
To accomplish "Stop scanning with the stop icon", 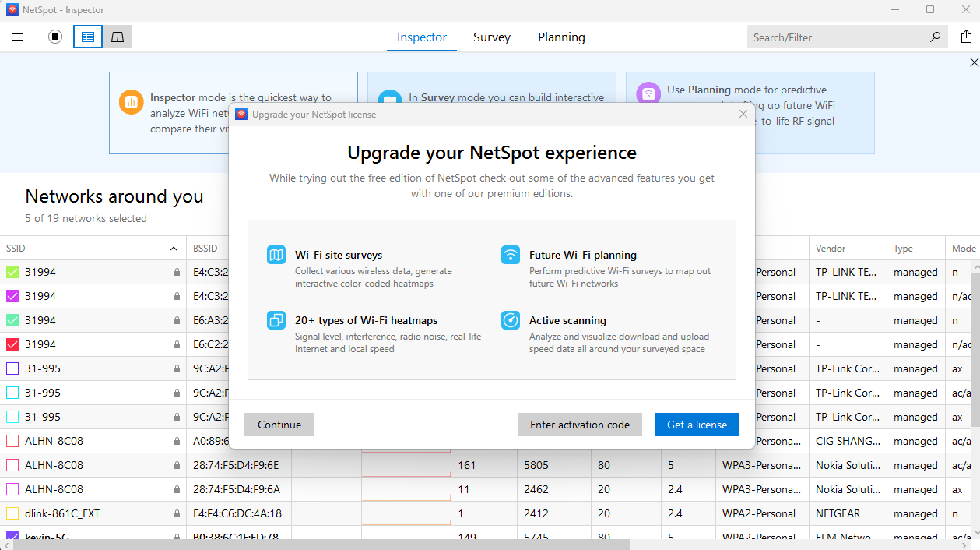I will [54, 37].
